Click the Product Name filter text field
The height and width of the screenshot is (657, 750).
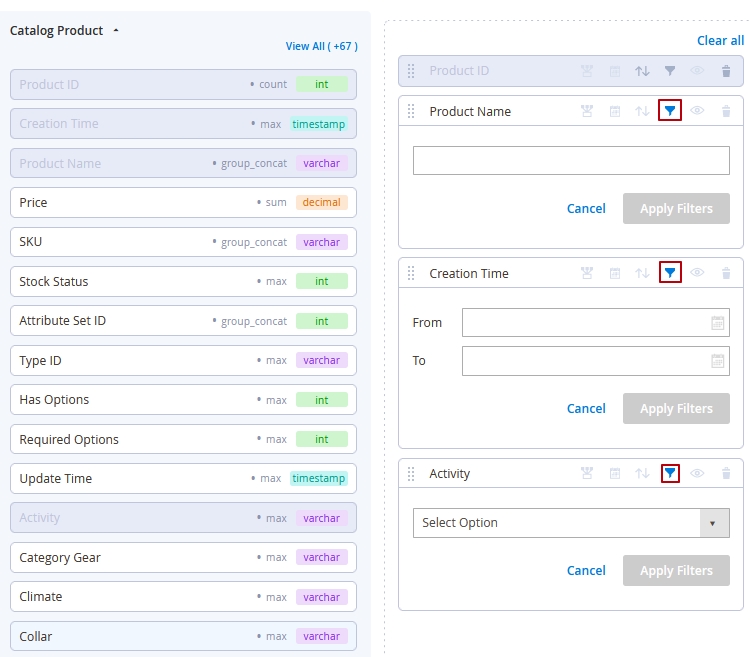coord(570,161)
